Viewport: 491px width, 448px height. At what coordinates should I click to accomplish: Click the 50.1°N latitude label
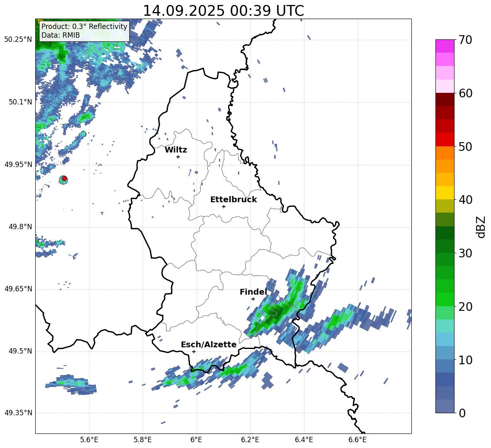point(20,102)
